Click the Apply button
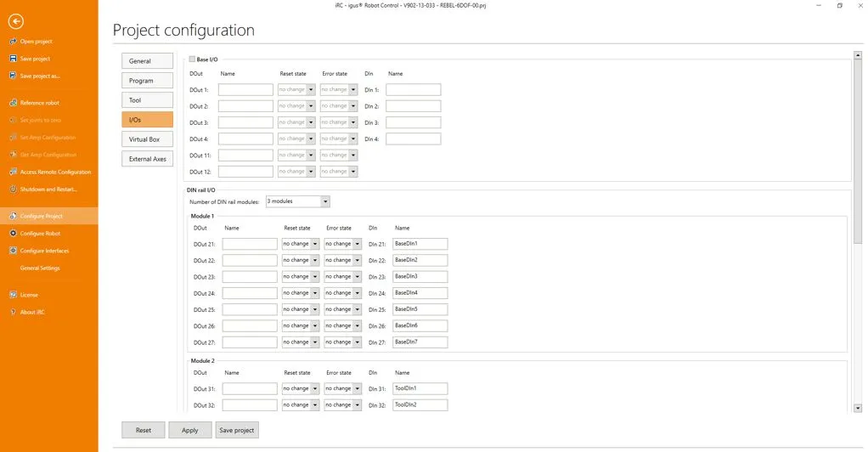The width and height of the screenshot is (868, 452). click(x=190, y=431)
